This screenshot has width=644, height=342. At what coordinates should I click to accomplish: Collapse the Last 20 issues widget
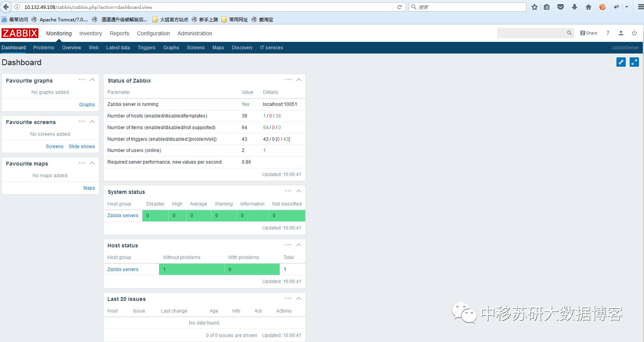click(x=299, y=298)
